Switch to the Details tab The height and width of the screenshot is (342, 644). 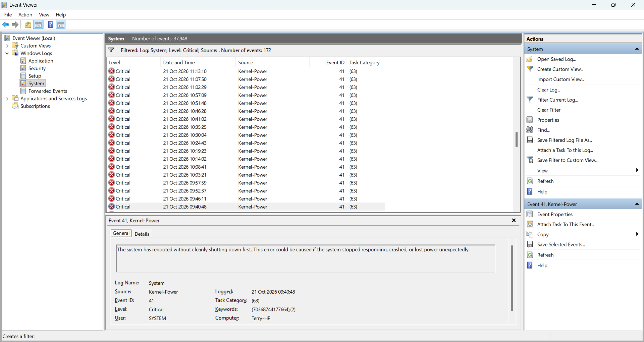click(x=142, y=234)
